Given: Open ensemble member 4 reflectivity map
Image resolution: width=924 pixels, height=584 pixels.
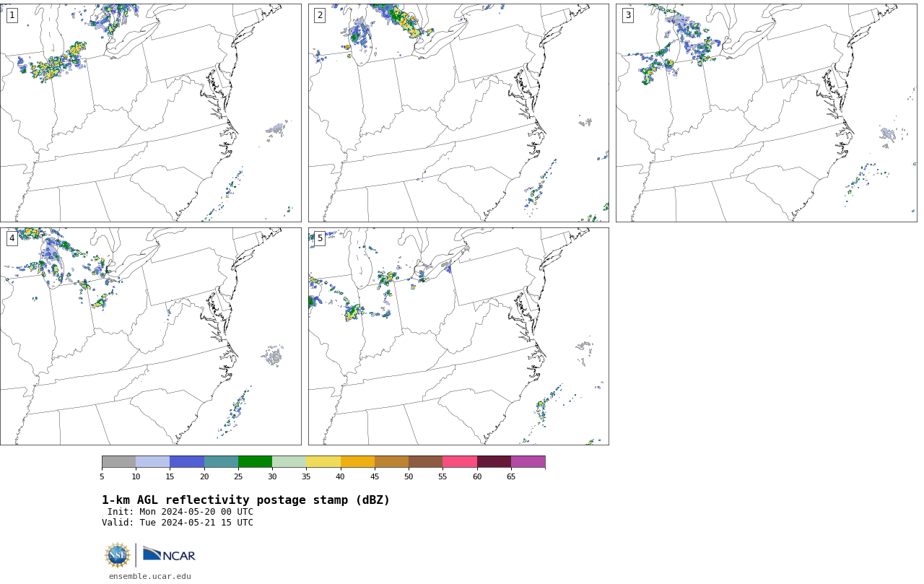Looking at the screenshot, I should tap(150, 336).
